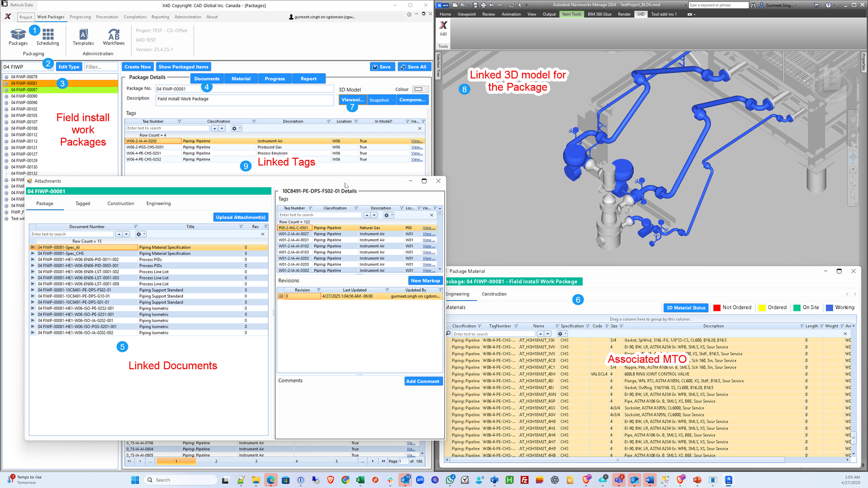Open the Packages icon in the ribbon
868x488 pixels.
tap(18, 35)
